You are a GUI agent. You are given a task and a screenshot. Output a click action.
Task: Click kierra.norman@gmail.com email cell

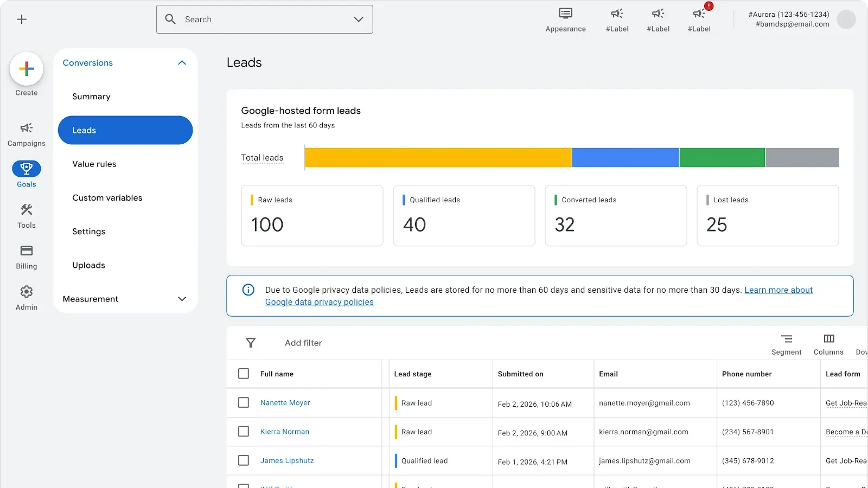tap(643, 432)
